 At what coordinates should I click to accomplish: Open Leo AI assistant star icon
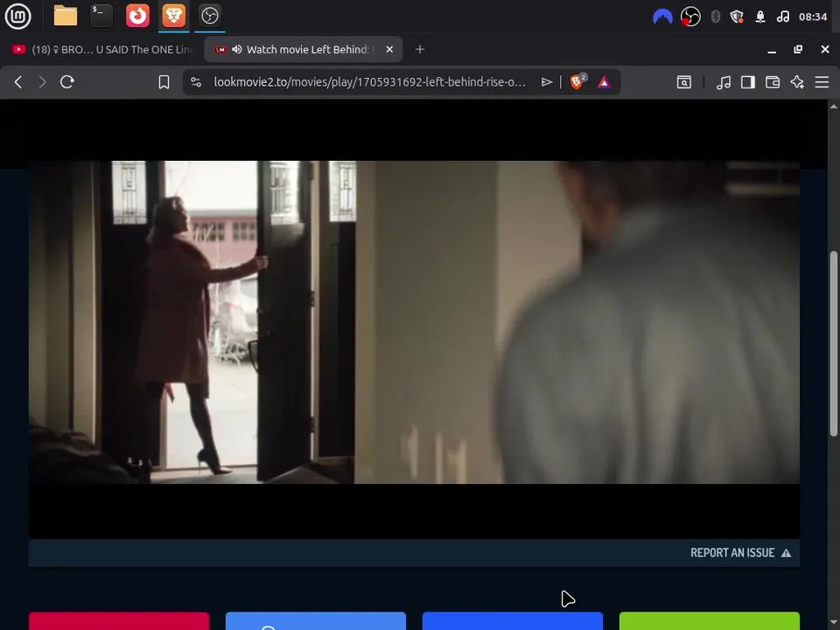point(797,82)
